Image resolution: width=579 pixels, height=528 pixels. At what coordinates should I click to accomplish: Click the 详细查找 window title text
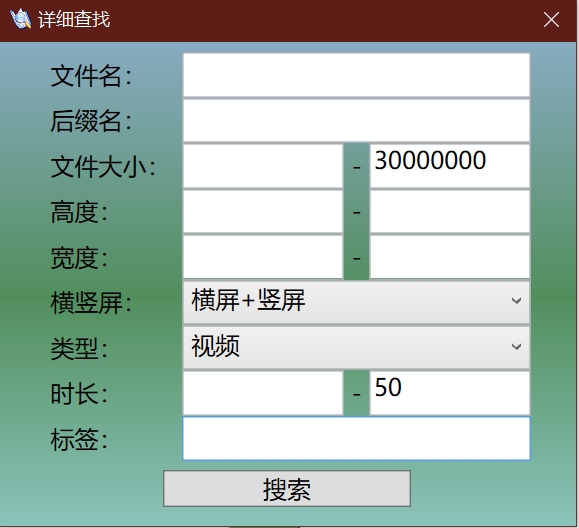tap(74, 19)
